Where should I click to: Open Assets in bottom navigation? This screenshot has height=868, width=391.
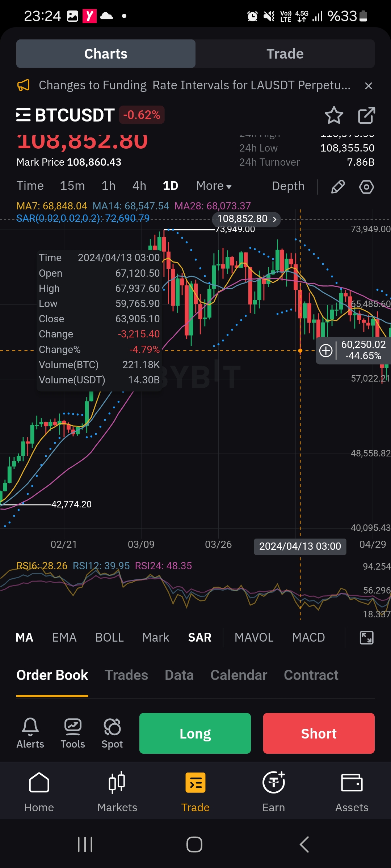(x=352, y=792)
